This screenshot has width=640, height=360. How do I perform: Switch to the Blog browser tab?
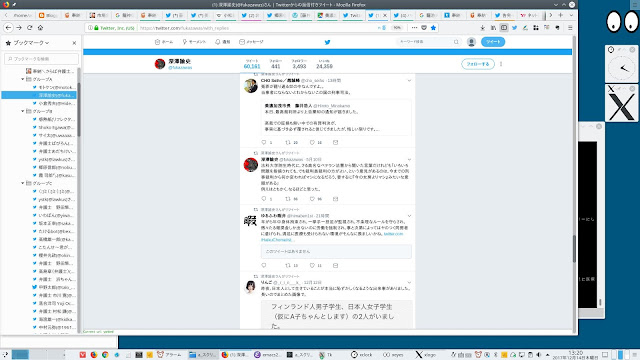pos(49,15)
